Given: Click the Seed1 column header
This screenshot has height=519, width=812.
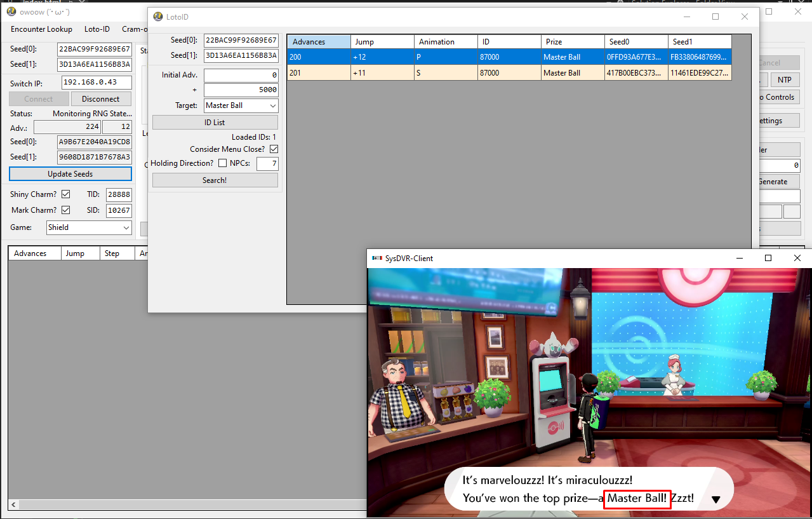Looking at the screenshot, I should (x=700, y=42).
